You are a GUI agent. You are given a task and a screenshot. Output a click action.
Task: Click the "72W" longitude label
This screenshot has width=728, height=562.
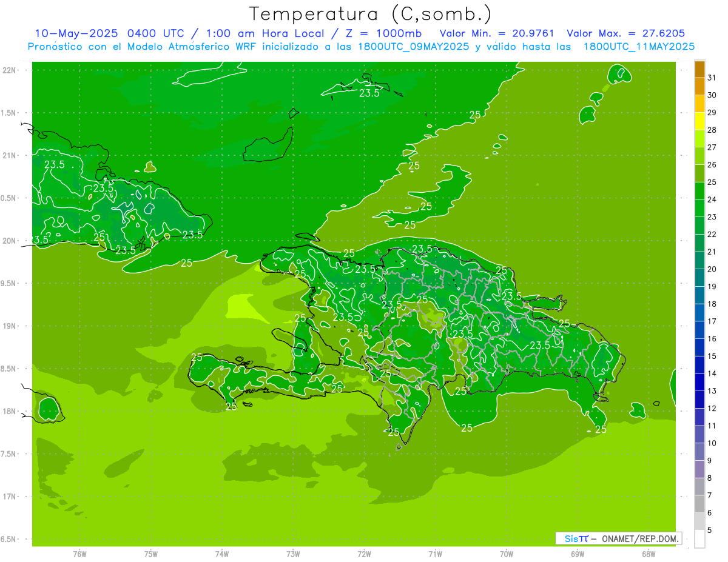coord(365,554)
